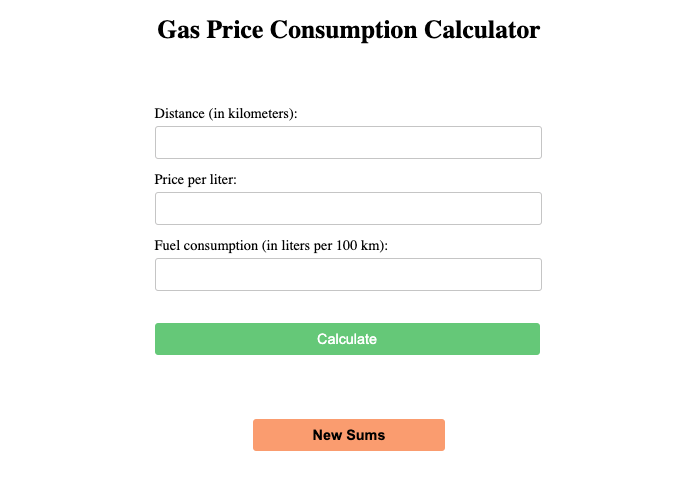The height and width of the screenshot is (498, 700).
Task: Place cursor in the first field, Distance
Action: pyautogui.click(x=348, y=142)
